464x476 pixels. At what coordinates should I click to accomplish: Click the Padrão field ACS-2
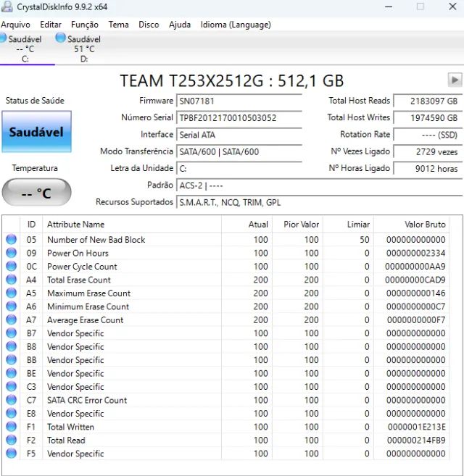319,185
